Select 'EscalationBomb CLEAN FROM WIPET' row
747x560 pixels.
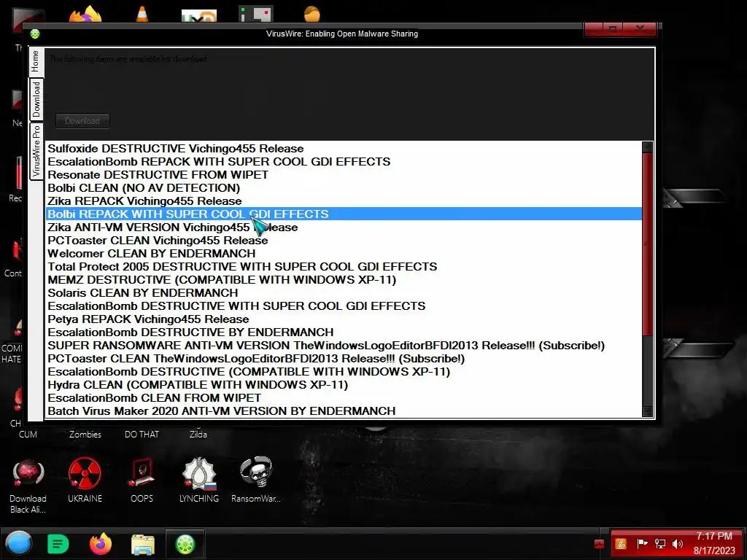pyautogui.click(x=344, y=397)
